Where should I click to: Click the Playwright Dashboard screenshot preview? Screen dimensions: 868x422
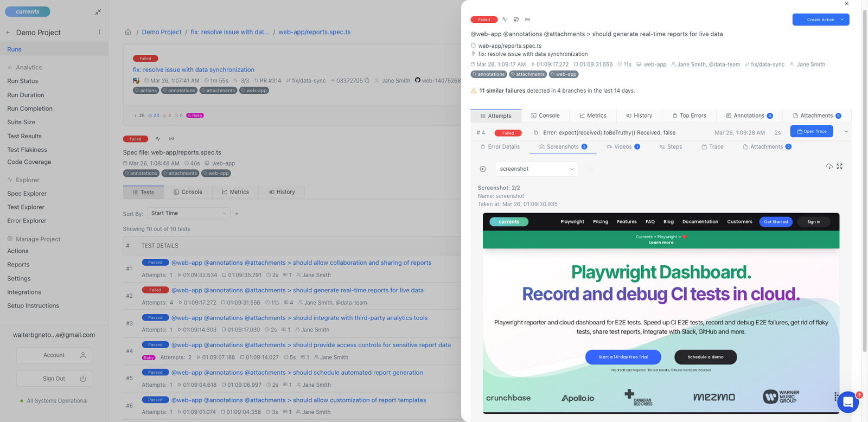[x=661, y=313]
